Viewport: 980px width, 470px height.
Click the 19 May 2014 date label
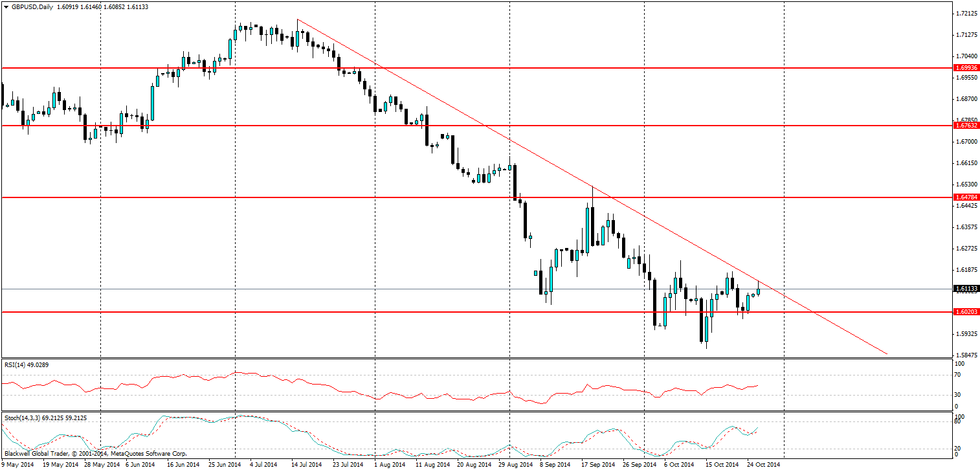(x=59, y=464)
